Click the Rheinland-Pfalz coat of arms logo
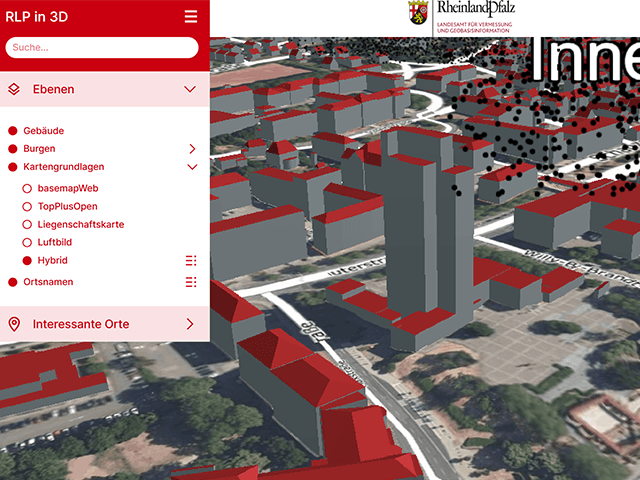The width and height of the screenshot is (640, 480). [x=418, y=12]
